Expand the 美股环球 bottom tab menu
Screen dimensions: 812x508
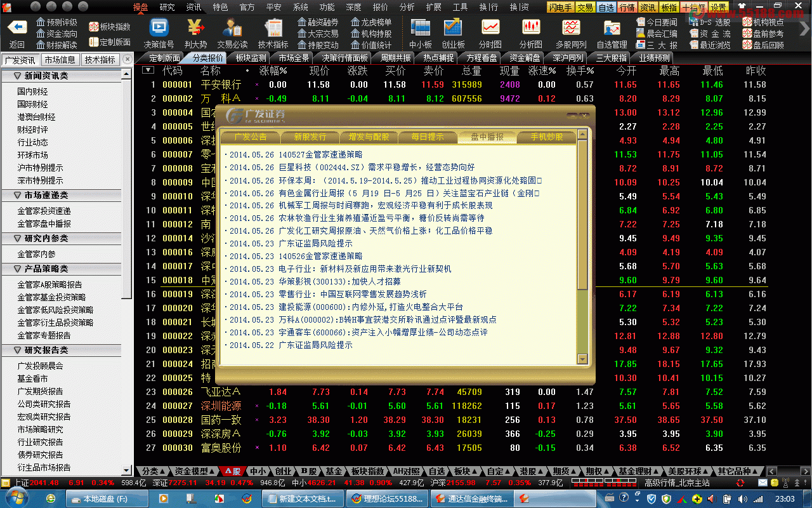688,471
